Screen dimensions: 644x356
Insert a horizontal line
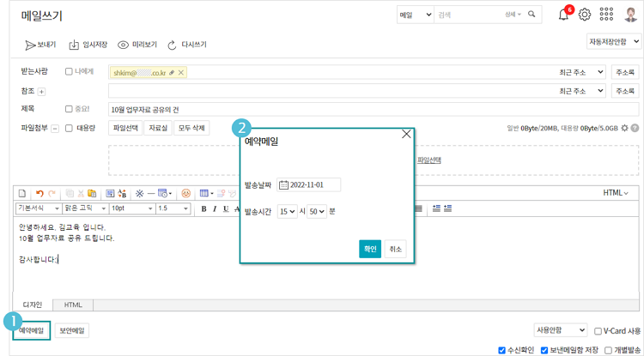(151, 193)
